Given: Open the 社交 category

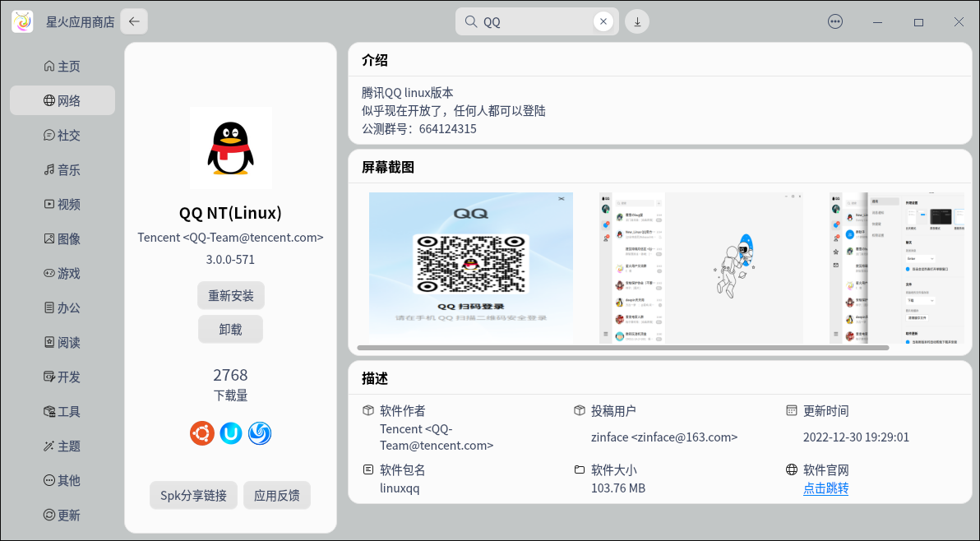Looking at the screenshot, I should [62, 135].
